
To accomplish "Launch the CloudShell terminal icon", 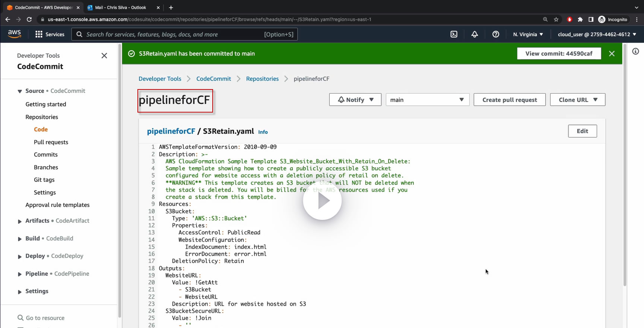I will click(454, 34).
